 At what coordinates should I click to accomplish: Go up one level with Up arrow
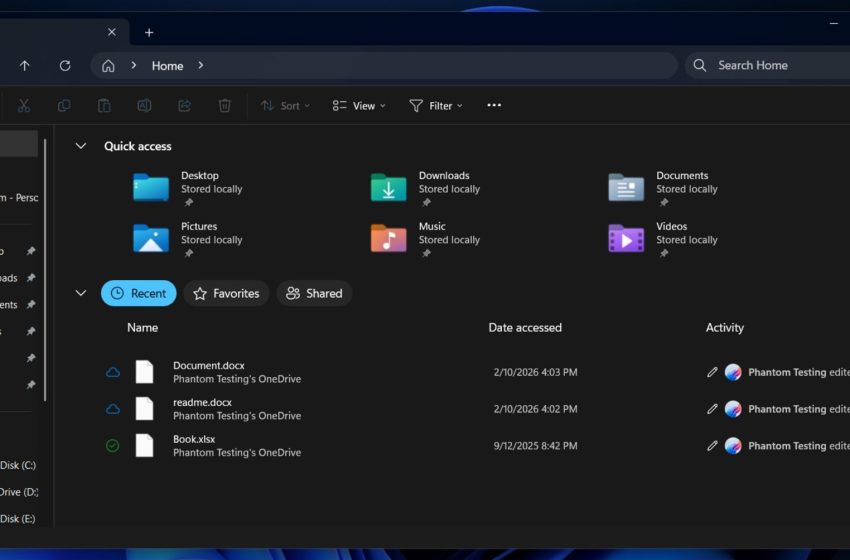[x=24, y=66]
